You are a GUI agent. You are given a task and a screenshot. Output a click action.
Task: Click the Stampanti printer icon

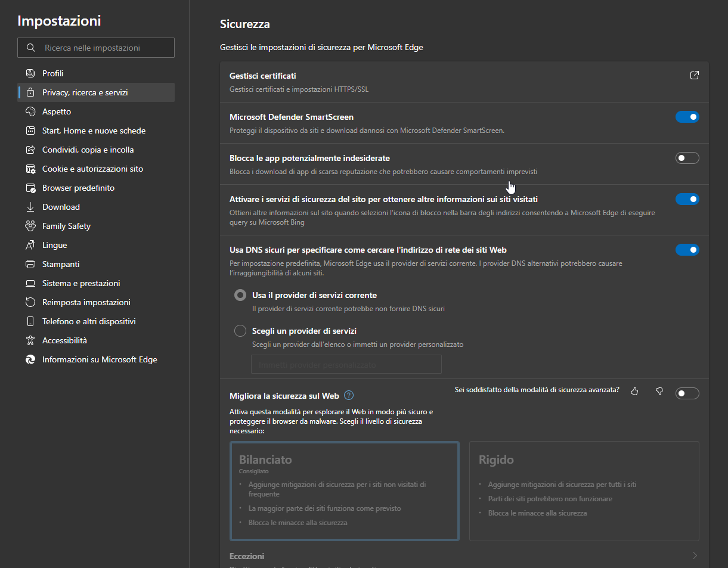coord(30,264)
